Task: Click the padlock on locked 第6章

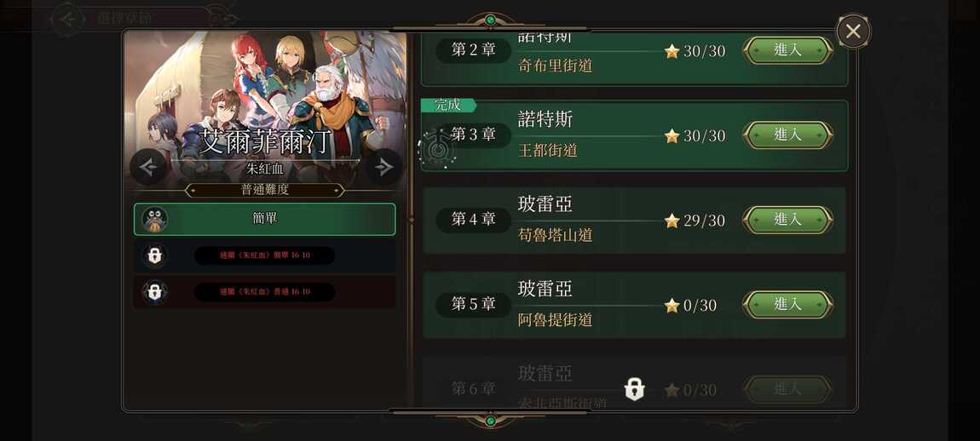Action: 634,389
